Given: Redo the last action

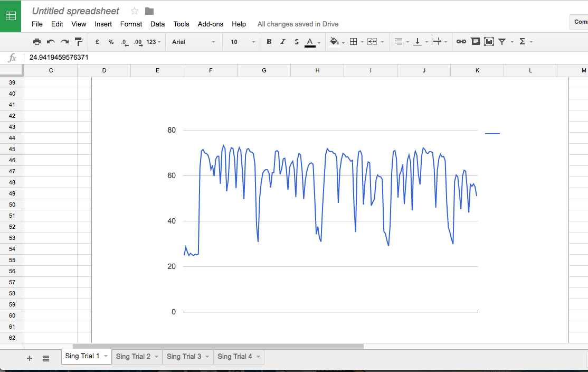Looking at the screenshot, I should pyautogui.click(x=64, y=42).
